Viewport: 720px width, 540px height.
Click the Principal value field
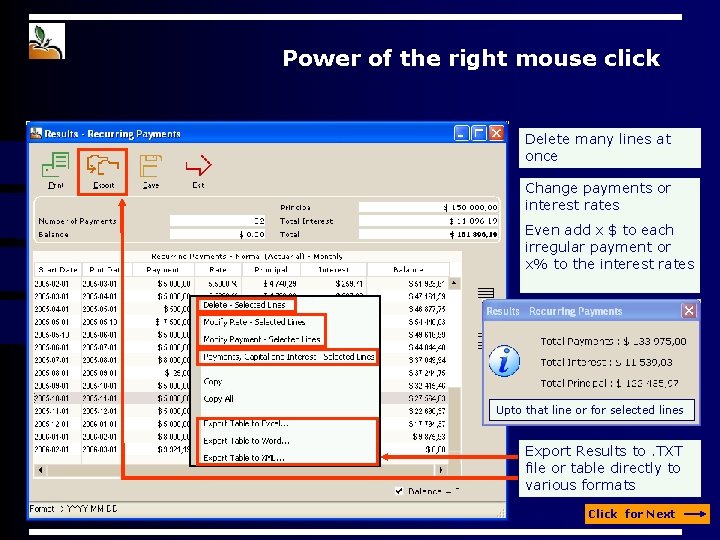click(x=428, y=208)
